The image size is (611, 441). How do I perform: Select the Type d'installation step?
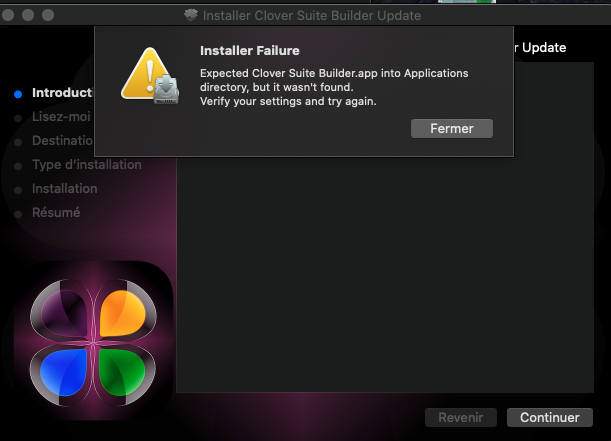click(x=87, y=165)
